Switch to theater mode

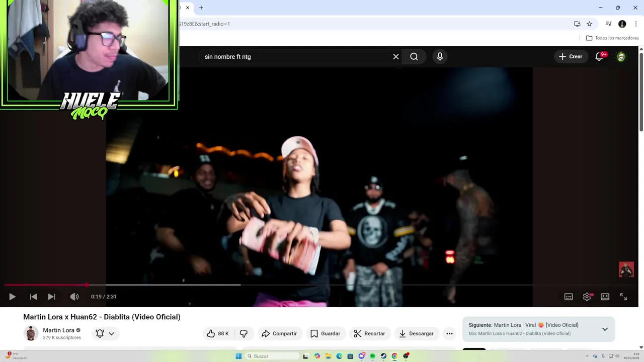pos(605,297)
